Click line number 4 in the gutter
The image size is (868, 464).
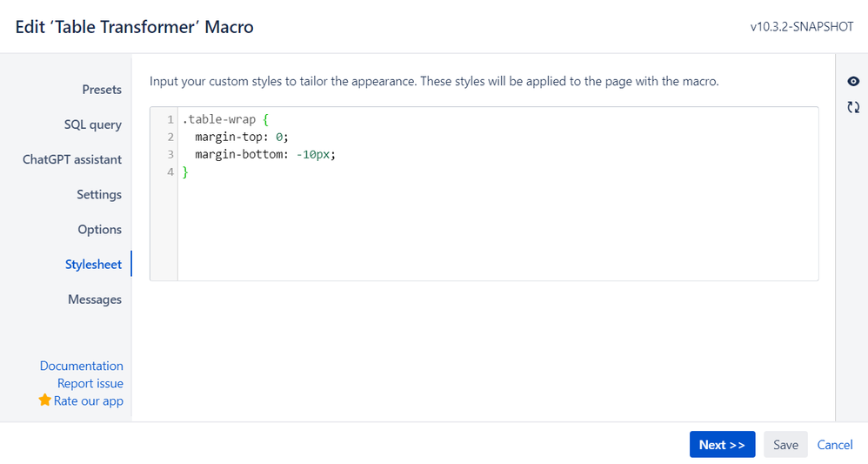point(170,171)
